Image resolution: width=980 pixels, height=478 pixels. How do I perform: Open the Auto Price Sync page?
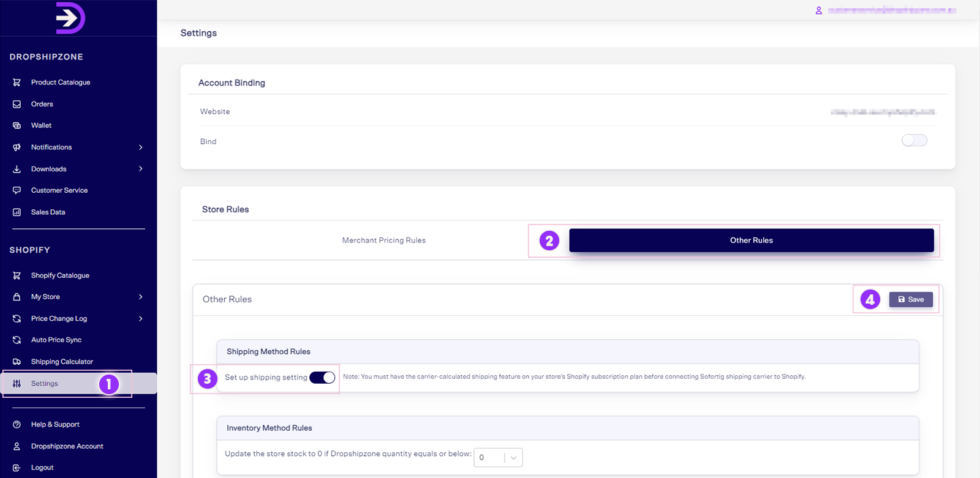click(x=56, y=340)
